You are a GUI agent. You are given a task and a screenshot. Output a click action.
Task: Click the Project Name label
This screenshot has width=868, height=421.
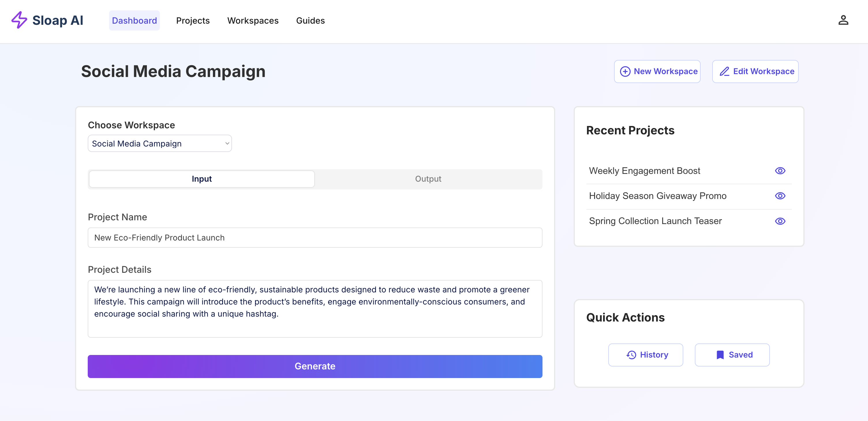click(x=117, y=217)
